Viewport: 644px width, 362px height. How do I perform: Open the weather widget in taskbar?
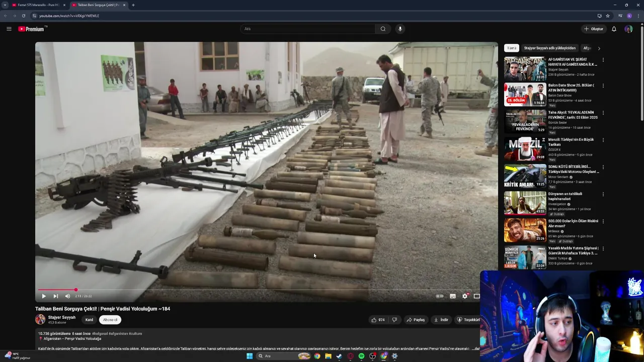point(18,356)
